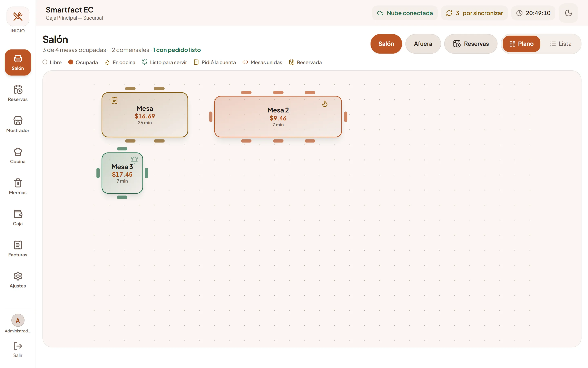Image resolution: width=588 pixels, height=368 pixels.
Task: Click the $17.45 total on Mesa 3
Action: pos(122,175)
